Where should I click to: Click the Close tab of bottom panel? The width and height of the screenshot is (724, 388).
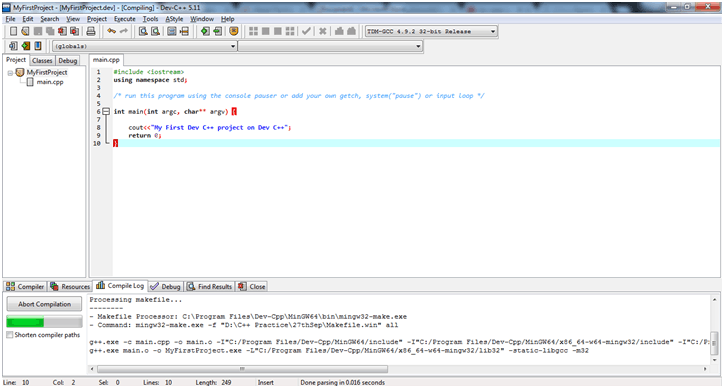pyautogui.click(x=252, y=286)
